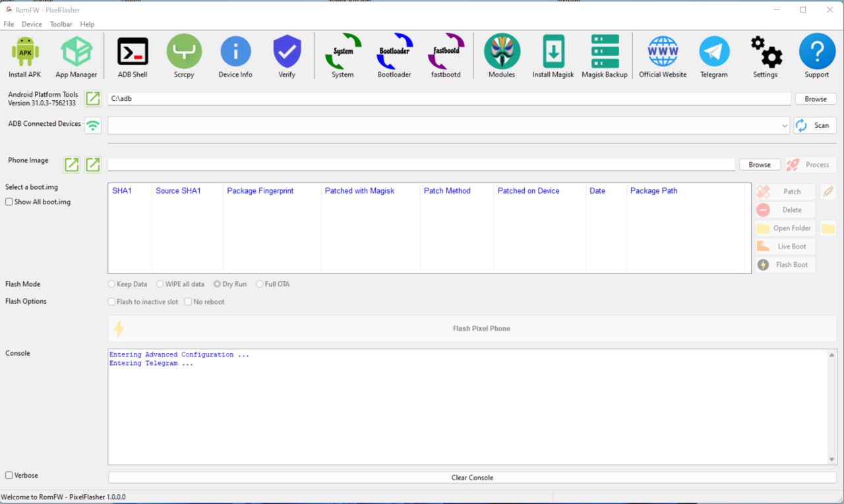844x504 pixels.
Task: Expand ADB Connected Devices dropdown
Action: click(x=784, y=125)
